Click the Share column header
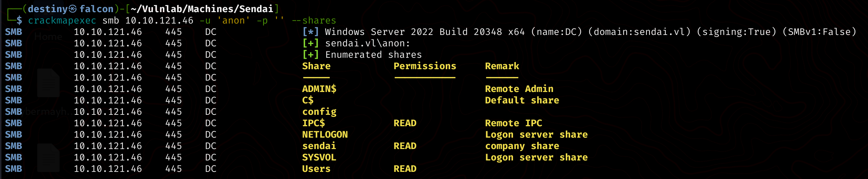Image resolution: width=868 pixels, height=179 pixels. coord(316,66)
